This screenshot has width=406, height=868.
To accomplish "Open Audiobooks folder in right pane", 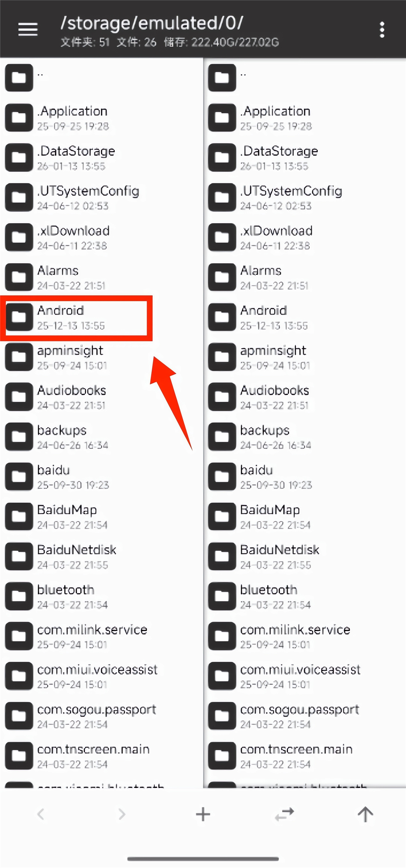I will pos(304,397).
